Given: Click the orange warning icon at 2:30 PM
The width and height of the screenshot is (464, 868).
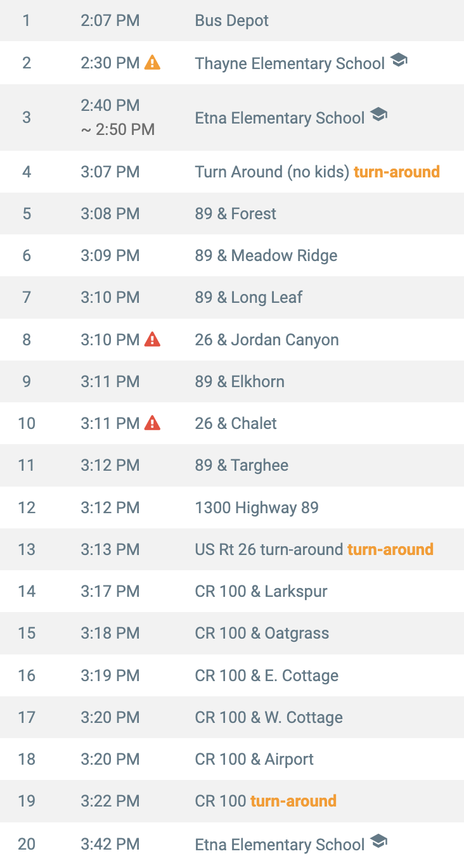Looking at the screenshot, I should click(152, 62).
